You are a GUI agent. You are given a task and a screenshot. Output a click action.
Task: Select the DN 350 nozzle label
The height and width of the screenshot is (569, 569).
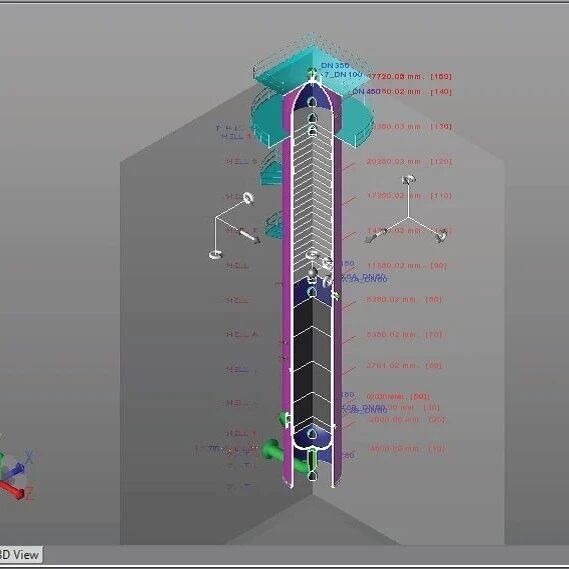point(335,66)
